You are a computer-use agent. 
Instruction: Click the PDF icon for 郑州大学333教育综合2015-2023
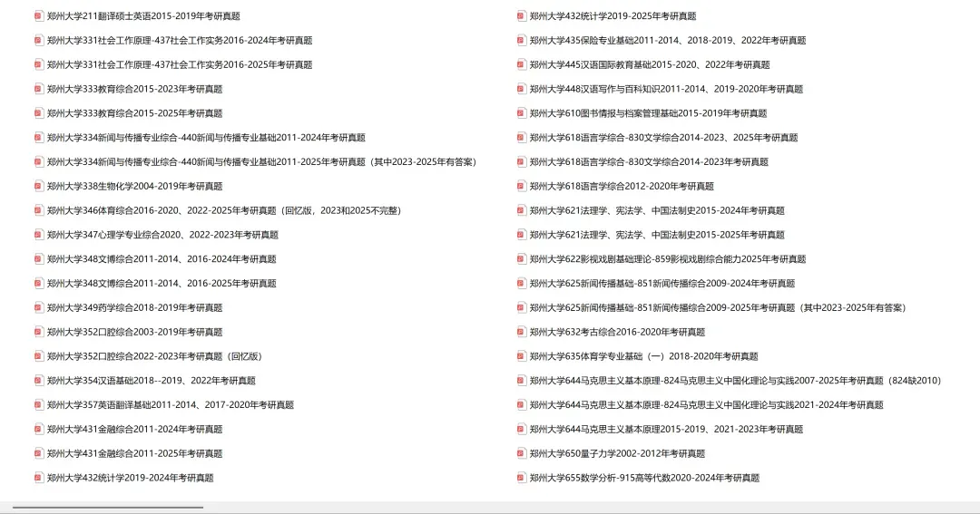pyautogui.click(x=39, y=90)
